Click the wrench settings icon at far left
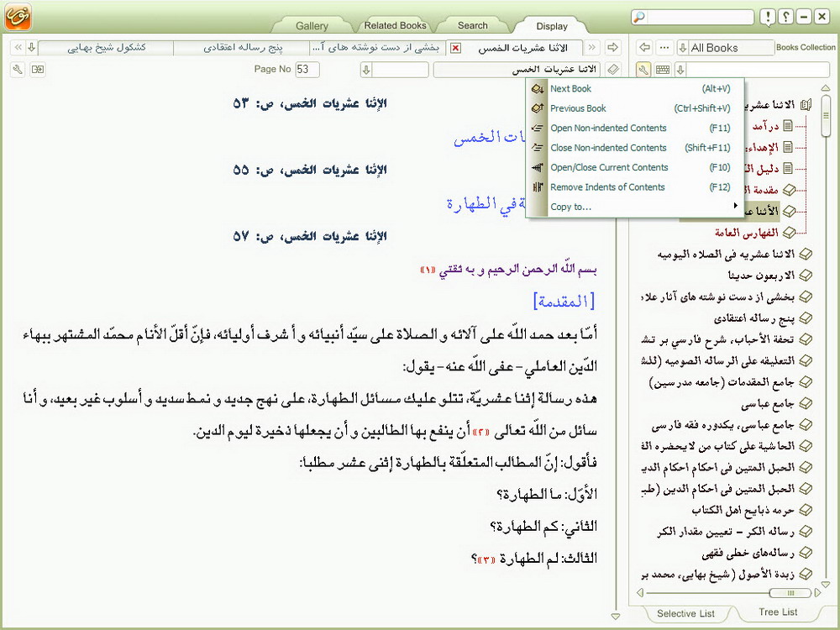Viewport: 840px width, 630px height. point(18,69)
